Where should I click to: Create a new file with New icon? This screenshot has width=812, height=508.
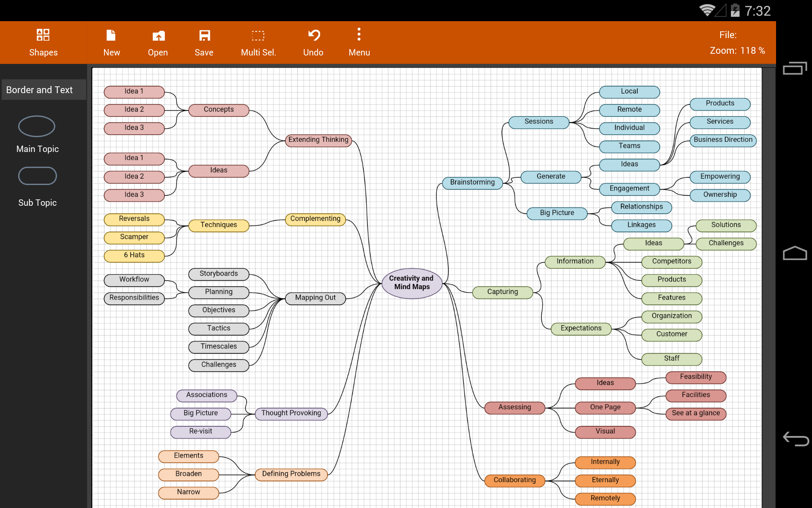coord(111,35)
